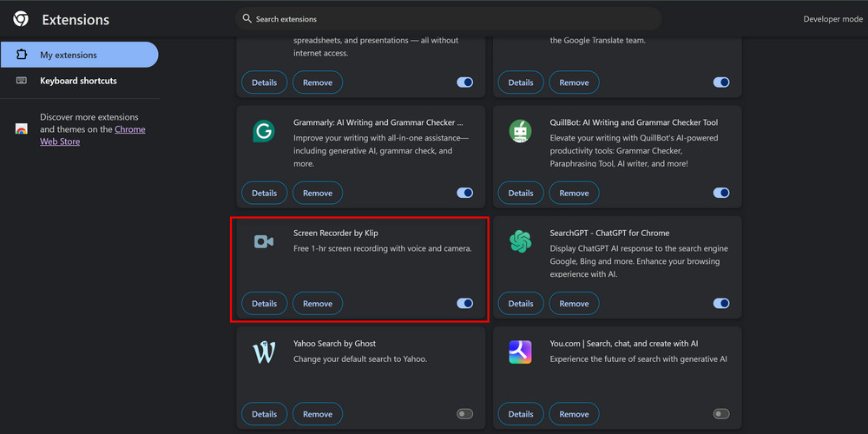Open the My extensions section
Screen dimensions: 868x434
coord(80,55)
